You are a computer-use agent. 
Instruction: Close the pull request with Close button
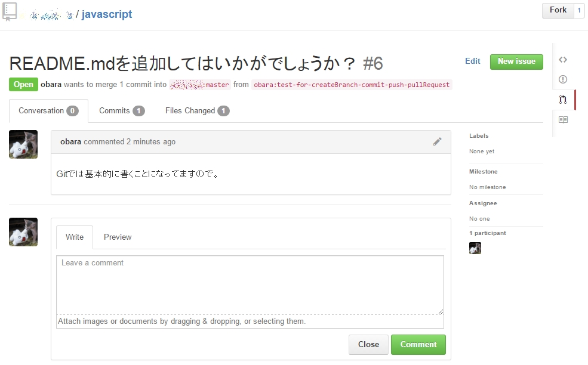(368, 344)
